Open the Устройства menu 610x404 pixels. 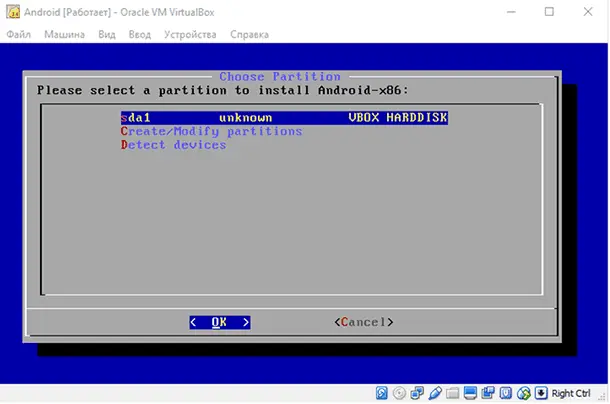point(188,34)
